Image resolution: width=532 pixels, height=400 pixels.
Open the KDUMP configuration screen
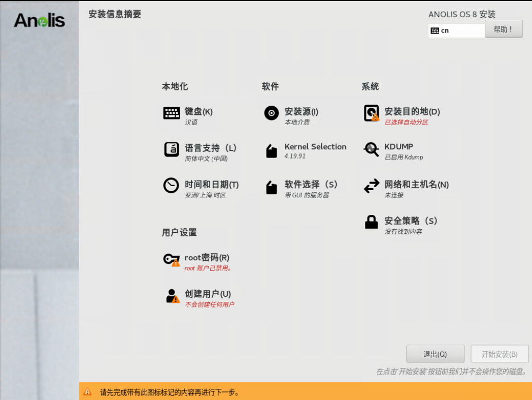click(371, 150)
